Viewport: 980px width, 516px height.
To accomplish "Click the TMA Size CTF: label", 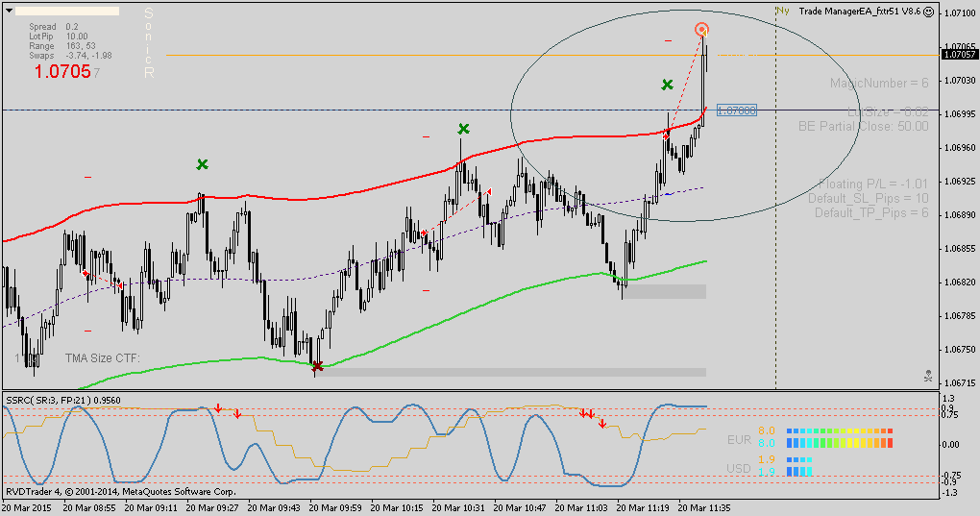I will [x=103, y=358].
